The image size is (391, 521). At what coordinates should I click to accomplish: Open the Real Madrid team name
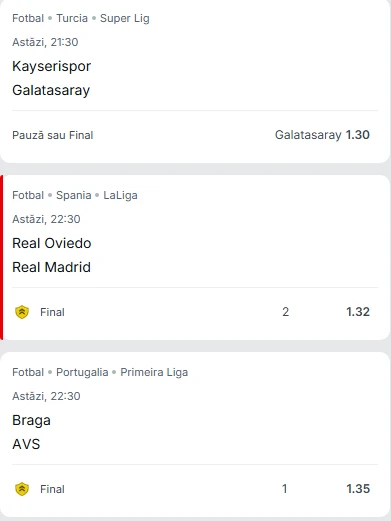[x=51, y=267]
